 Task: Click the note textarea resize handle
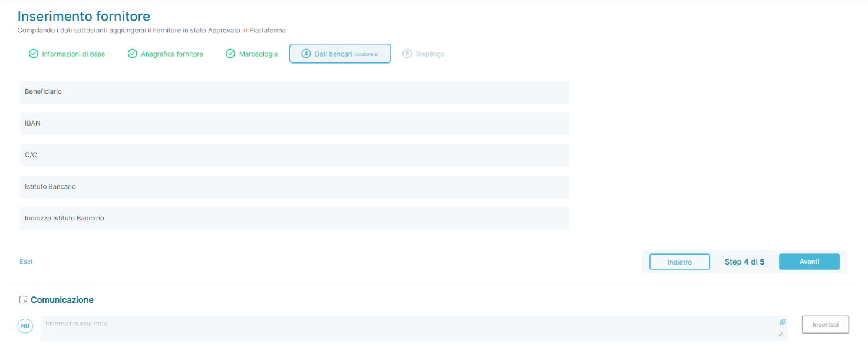click(781, 335)
